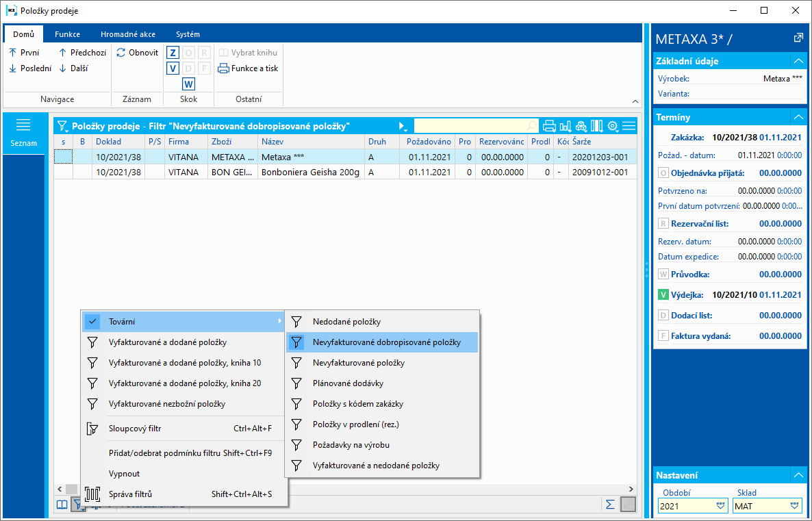Pop out the METAXA 3* preview panel
This screenshot has height=521, width=812.
pos(798,38)
